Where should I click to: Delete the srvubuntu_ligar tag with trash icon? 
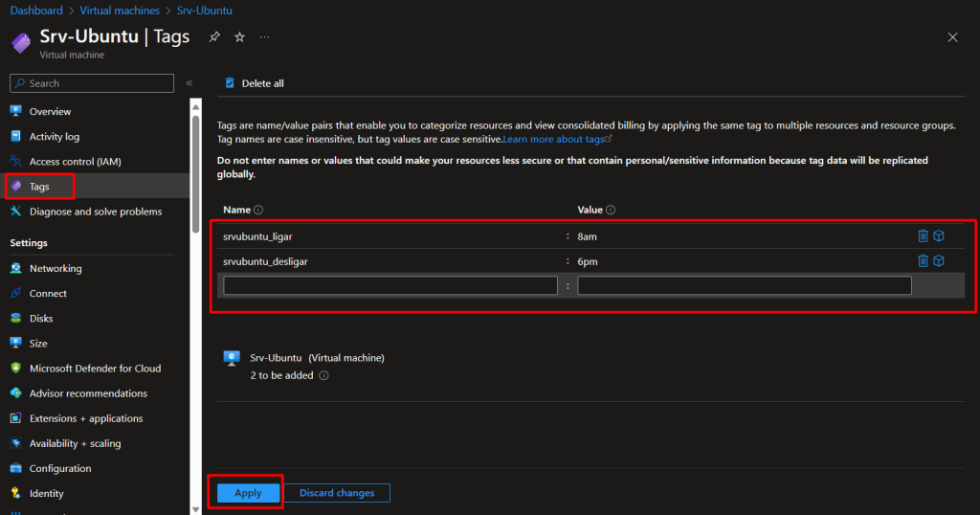[923, 236]
